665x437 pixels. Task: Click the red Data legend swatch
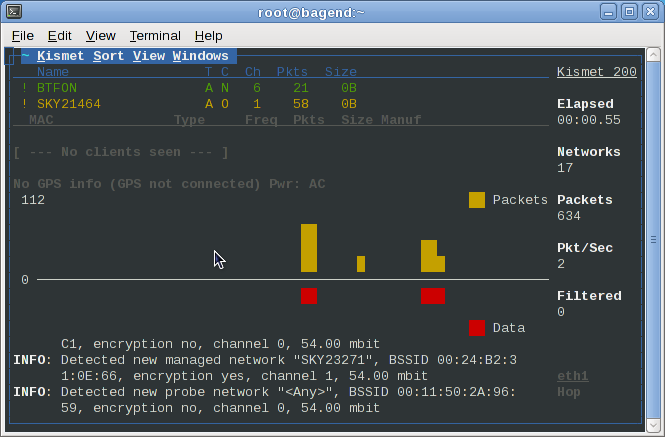point(477,328)
